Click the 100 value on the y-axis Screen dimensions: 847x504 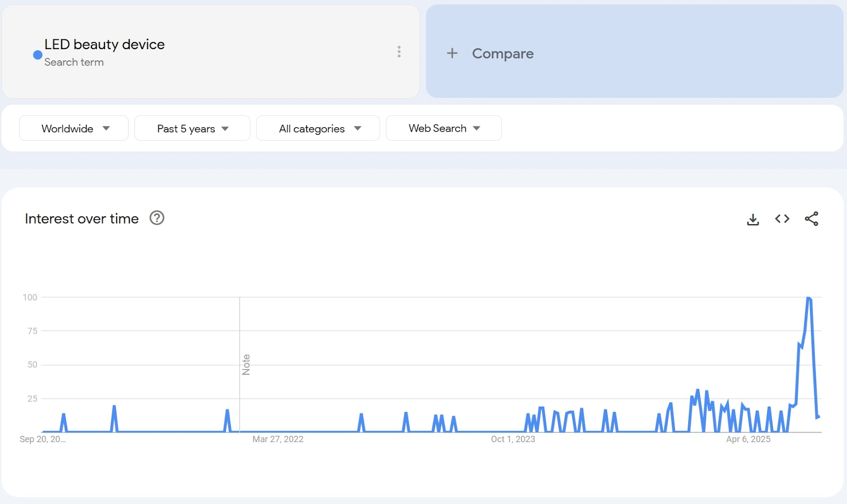pos(30,297)
